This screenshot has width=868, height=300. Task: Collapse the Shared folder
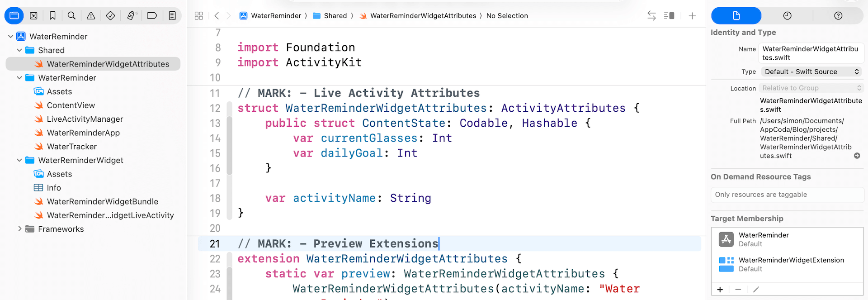click(x=19, y=50)
